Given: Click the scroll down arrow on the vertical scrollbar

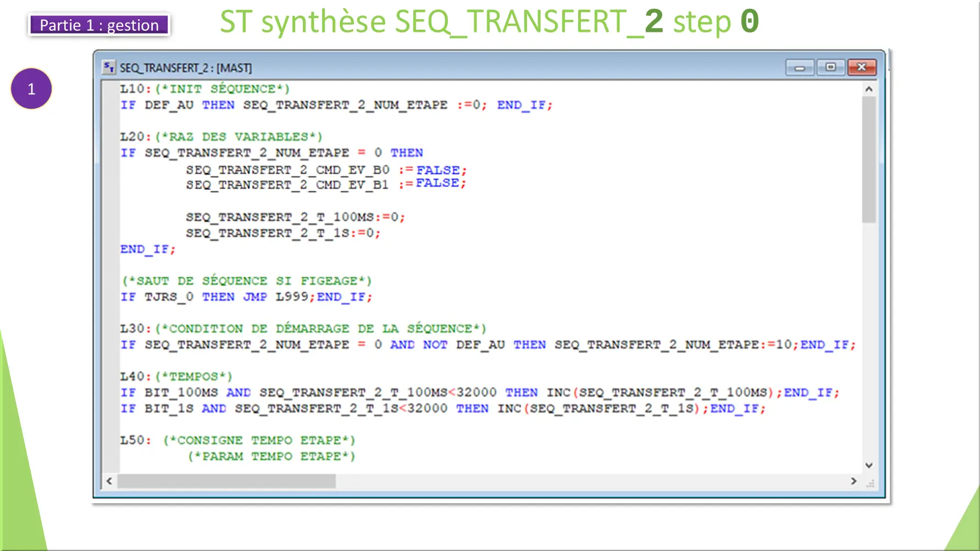Looking at the screenshot, I should pyautogui.click(x=868, y=465).
